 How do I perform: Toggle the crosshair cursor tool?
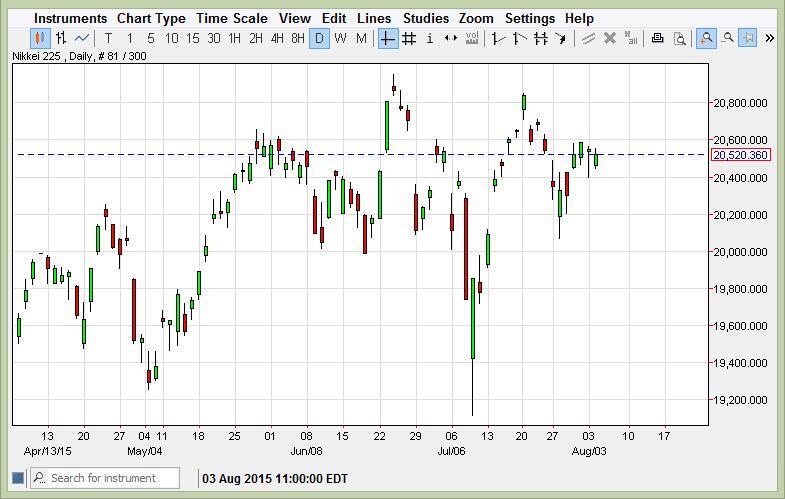coord(387,38)
